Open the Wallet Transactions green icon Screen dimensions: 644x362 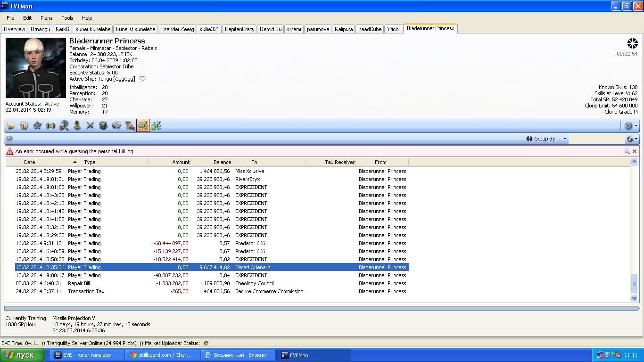tap(156, 126)
